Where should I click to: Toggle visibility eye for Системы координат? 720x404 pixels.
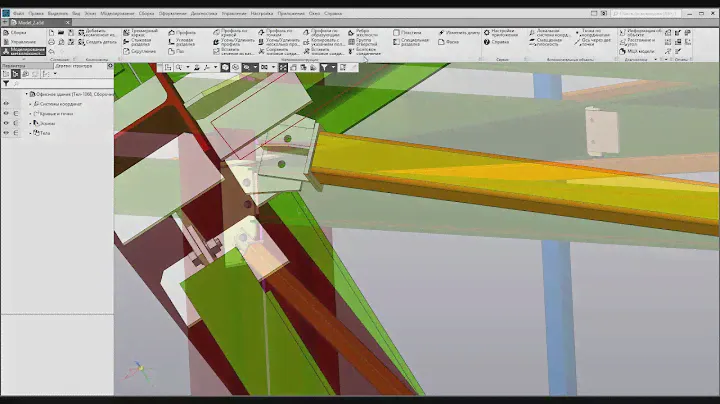(6, 103)
